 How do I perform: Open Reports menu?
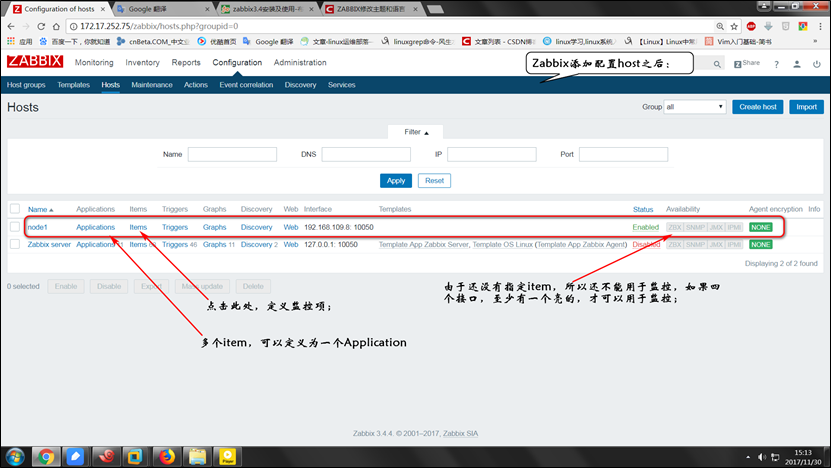click(x=186, y=63)
